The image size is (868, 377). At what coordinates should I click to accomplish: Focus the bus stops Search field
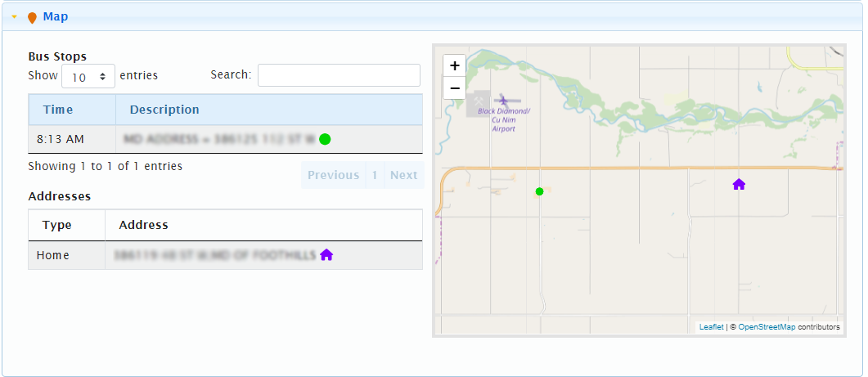click(x=339, y=75)
